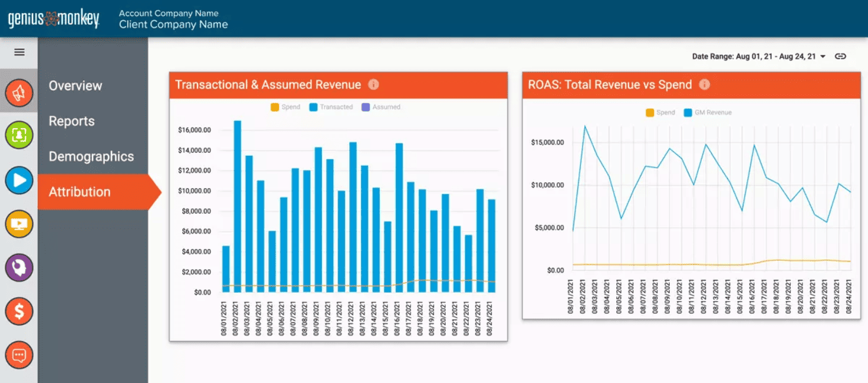
Task: Toggle the Transacted legend item
Action: pos(327,107)
